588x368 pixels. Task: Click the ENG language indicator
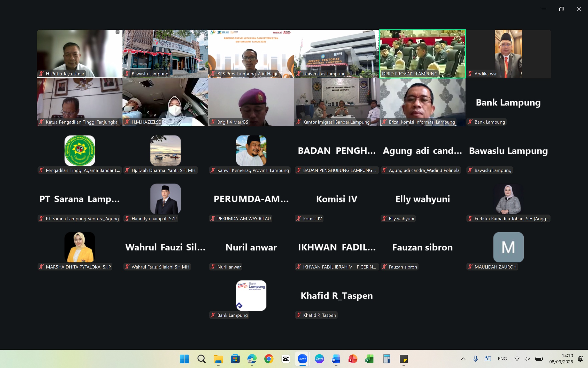[x=502, y=359]
